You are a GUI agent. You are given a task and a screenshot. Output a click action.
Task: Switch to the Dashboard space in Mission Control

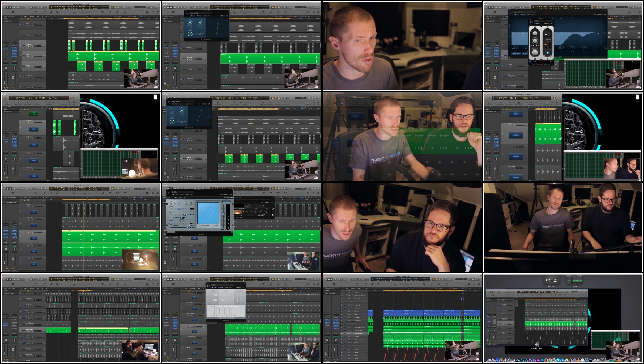point(551,280)
